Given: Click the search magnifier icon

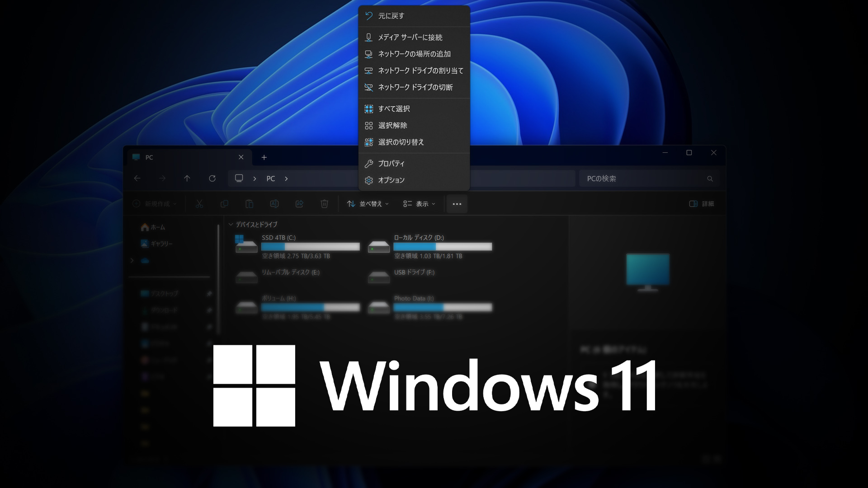Looking at the screenshot, I should tap(710, 179).
